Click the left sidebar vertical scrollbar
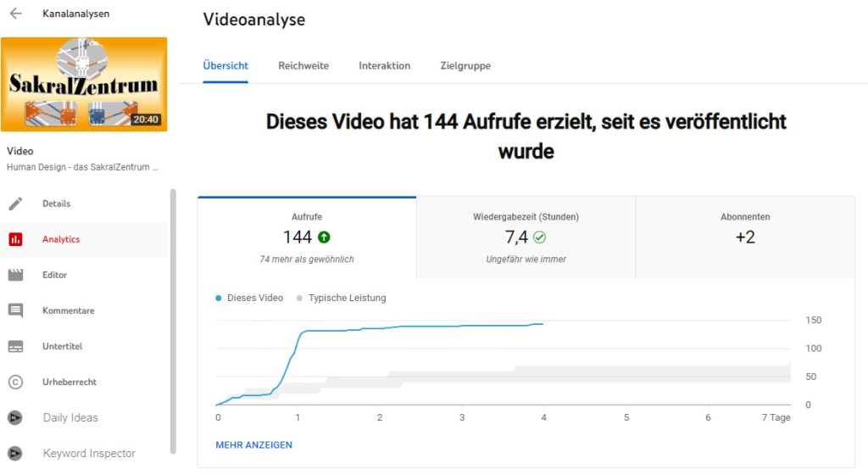The width and height of the screenshot is (868, 475). coord(174,322)
